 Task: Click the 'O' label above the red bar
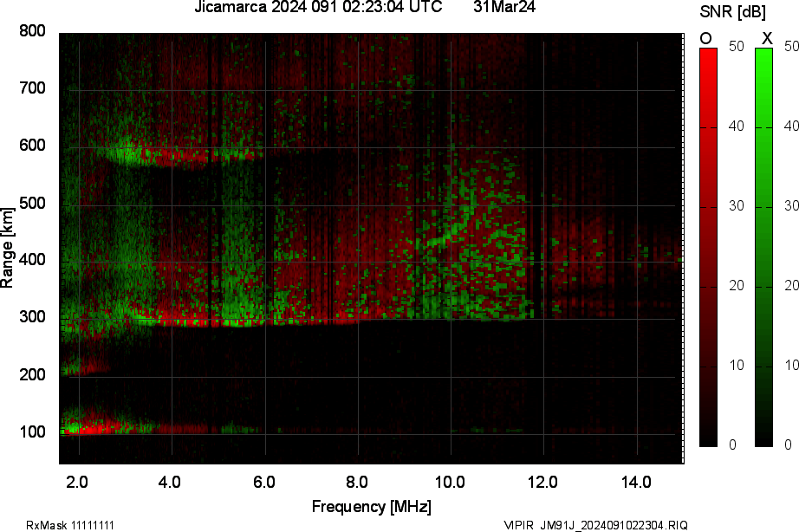point(706,38)
